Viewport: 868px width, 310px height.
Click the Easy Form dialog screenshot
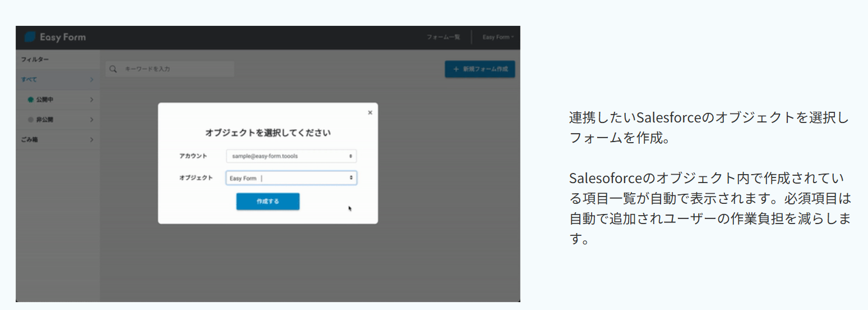tap(268, 163)
